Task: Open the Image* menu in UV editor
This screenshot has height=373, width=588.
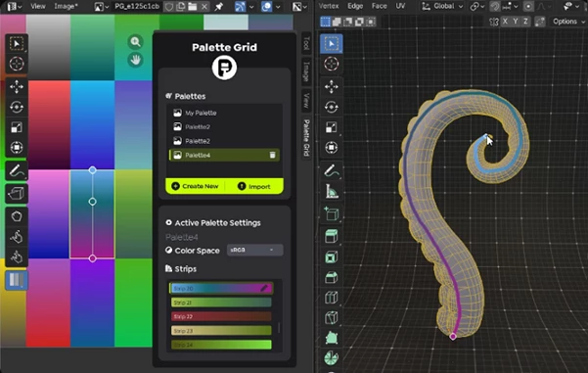Action: pyautogui.click(x=66, y=7)
